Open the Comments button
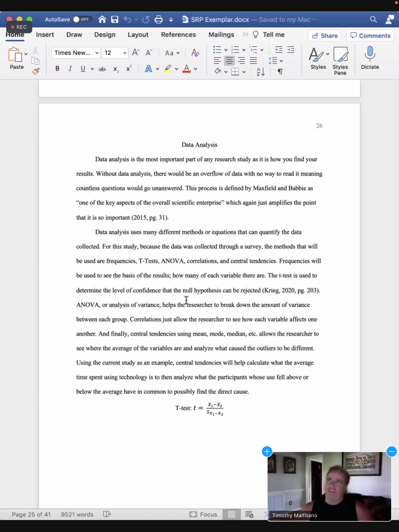Image resolution: width=399 pixels, height=532 pixels. point(370,36)
